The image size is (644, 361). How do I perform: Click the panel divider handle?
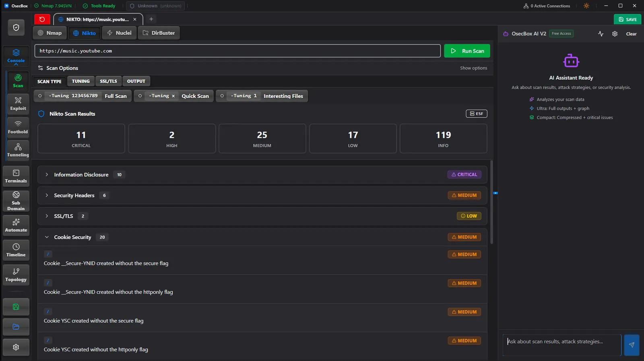(x=495, y=193)
